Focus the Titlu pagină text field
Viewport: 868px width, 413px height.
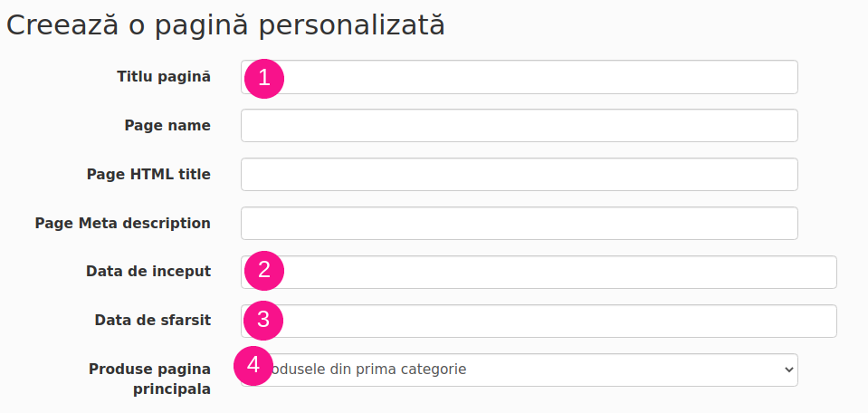520,77
